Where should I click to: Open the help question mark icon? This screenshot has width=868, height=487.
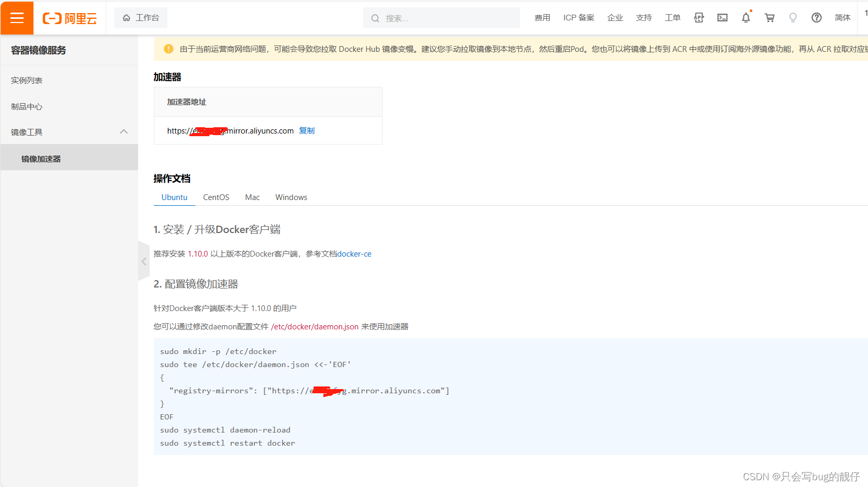(816, 18)
